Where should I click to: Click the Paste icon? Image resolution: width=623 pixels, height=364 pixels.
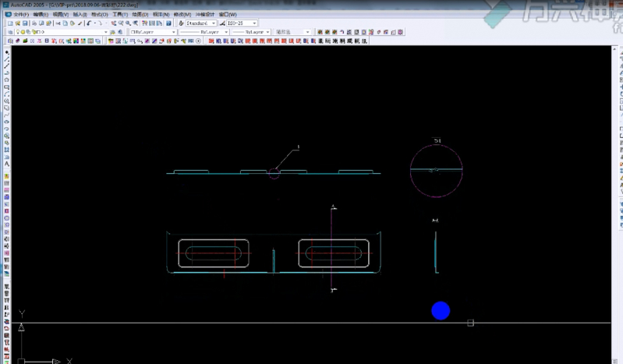(x=73, y=23)
